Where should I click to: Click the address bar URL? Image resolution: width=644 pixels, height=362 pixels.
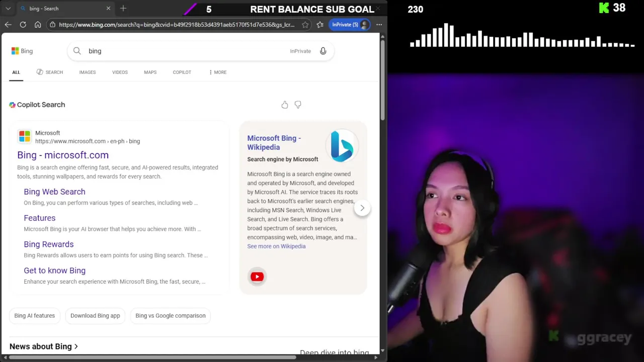point(177,25)
